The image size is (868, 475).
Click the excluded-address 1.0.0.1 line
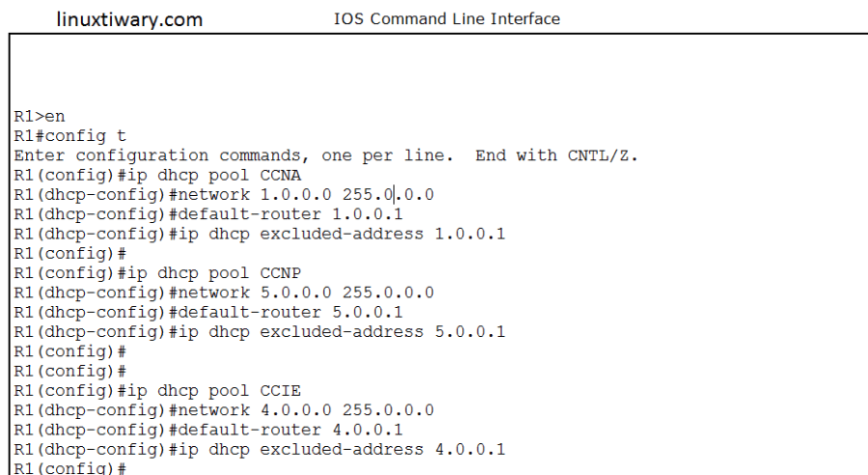tap(259, 234)
